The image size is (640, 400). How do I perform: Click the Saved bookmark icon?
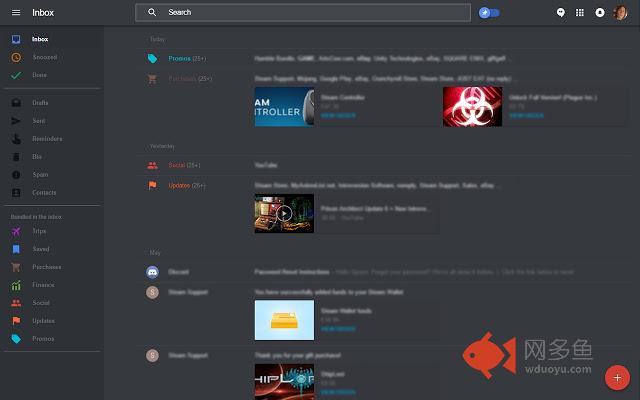[x=16, y=249]
